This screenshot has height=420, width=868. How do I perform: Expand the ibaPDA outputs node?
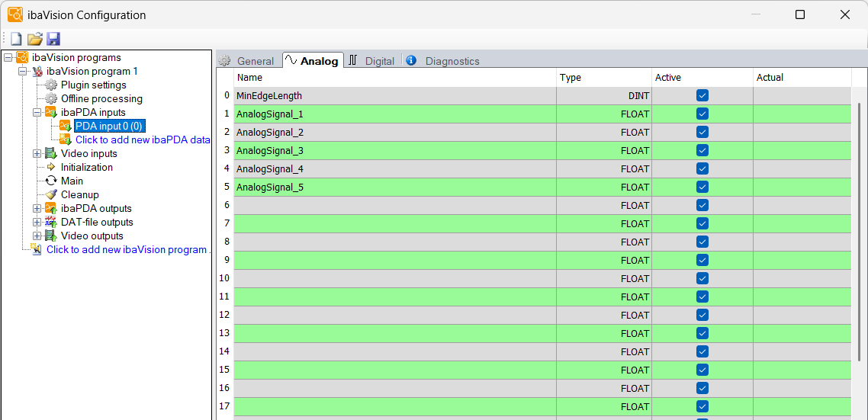coord(37,208)
